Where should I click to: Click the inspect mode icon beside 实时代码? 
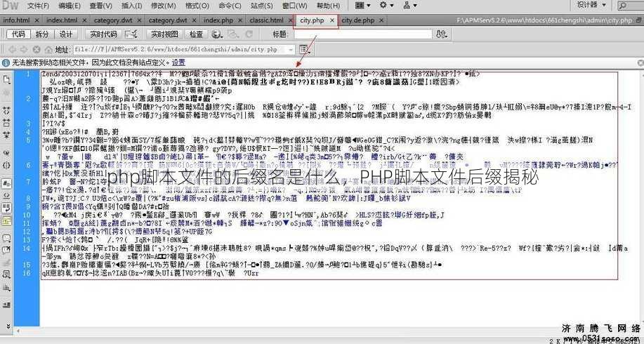[131, 34]
